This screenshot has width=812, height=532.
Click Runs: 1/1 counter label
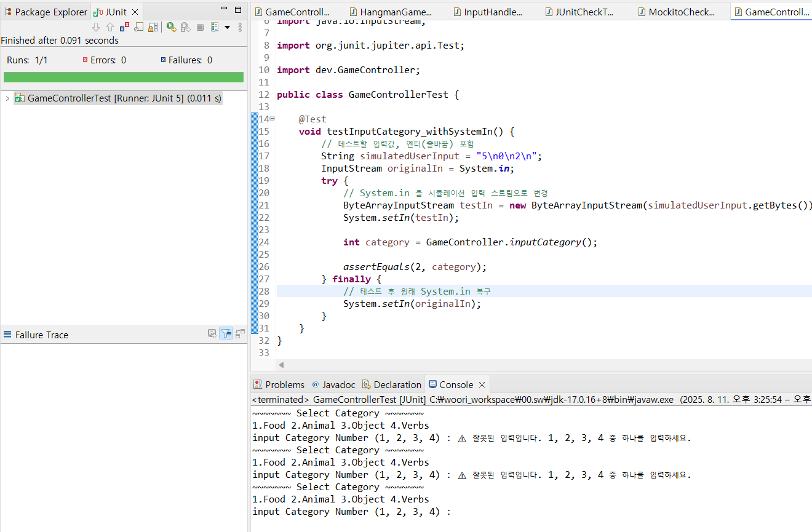point(27,60)
